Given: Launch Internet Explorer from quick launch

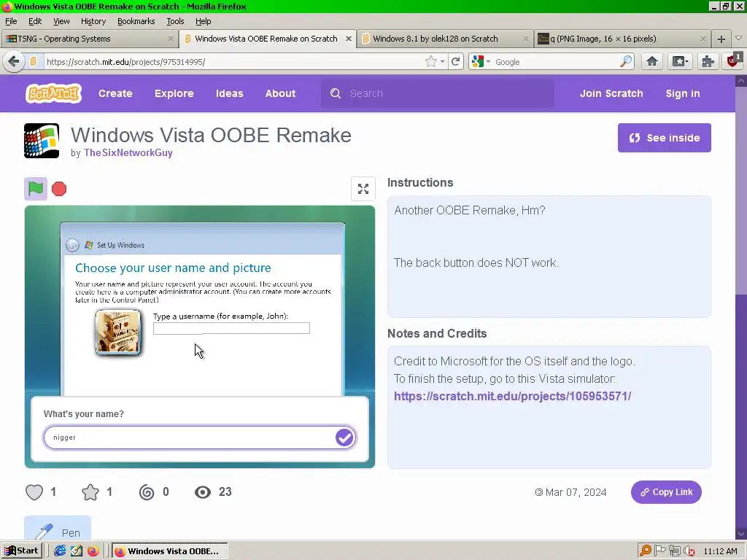Looking at the screenshot, I should click(x=60, y=551).
